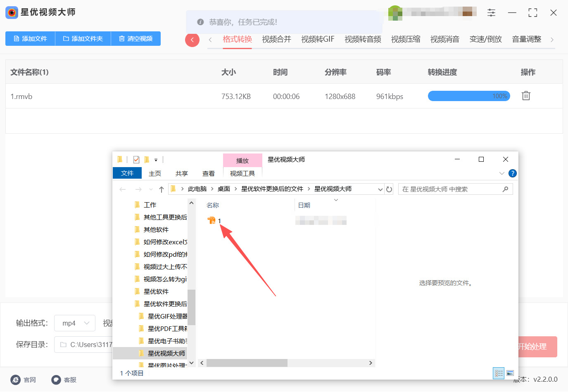The width and height of the screenshot is (568, 392).
Task: Click the 保存目录 path field
Action: click(x=83, y=345)
